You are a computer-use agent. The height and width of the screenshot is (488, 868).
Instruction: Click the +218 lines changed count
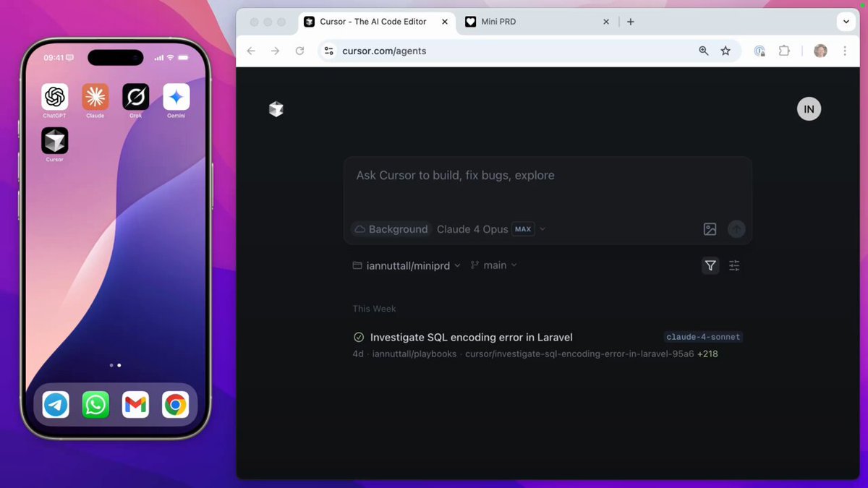click(707, 354)
